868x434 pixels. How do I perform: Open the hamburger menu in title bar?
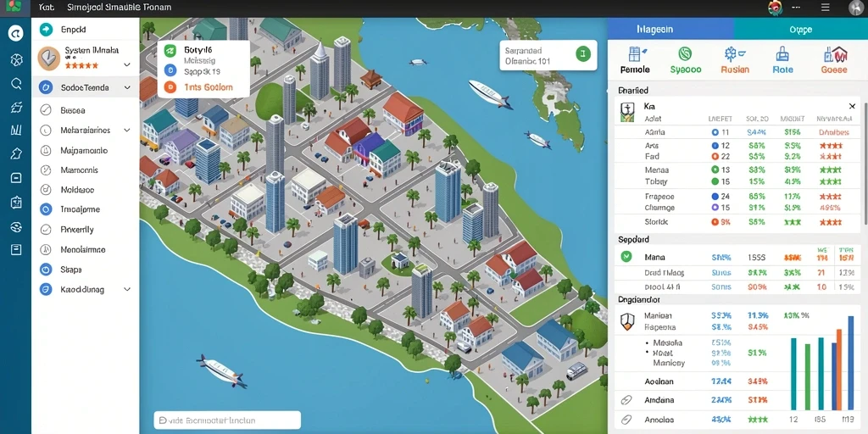[825, 8]
